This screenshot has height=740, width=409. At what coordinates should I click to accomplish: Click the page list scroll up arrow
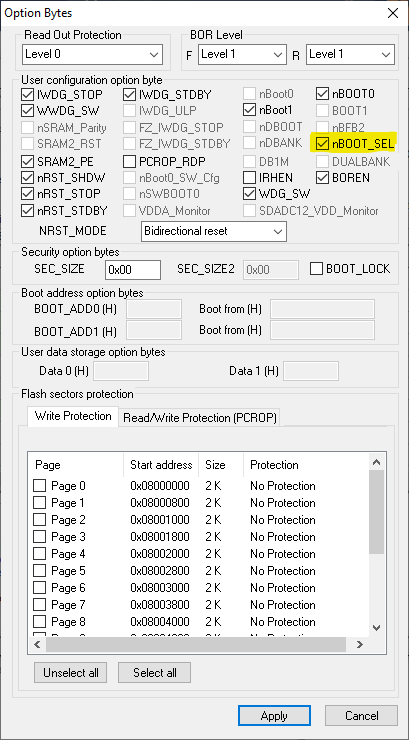click(376, 462)
